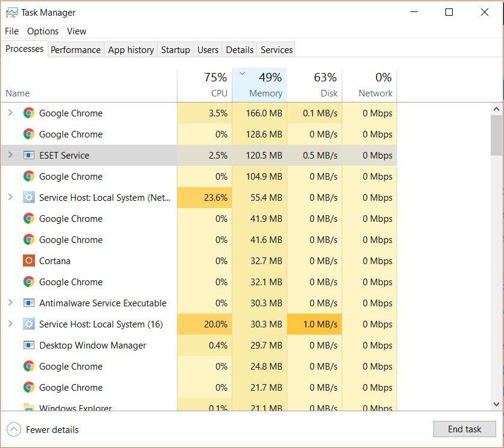Expand Antimalware Service Executable group

tap(10, 303)
